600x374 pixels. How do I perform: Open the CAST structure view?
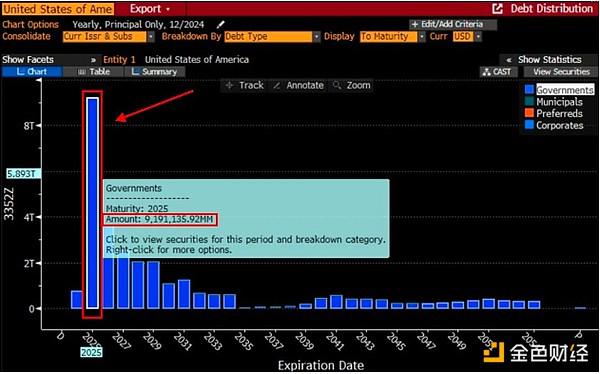click(x=498, y=72)
